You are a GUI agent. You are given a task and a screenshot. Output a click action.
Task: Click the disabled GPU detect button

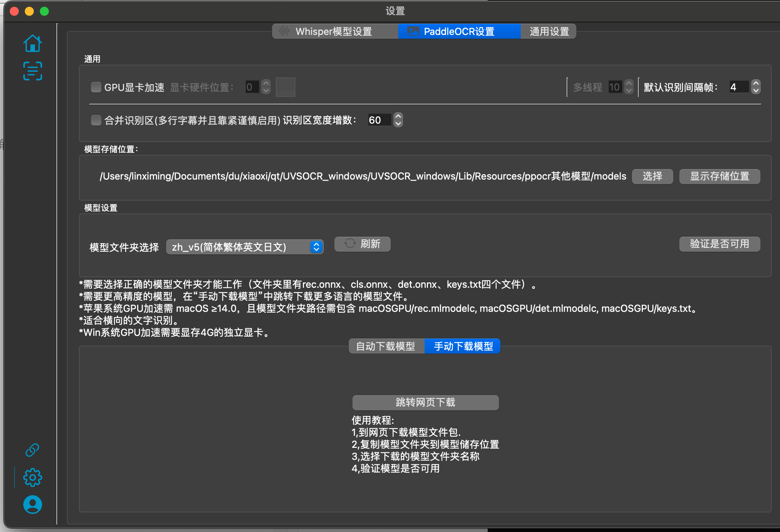coord(285,87)
